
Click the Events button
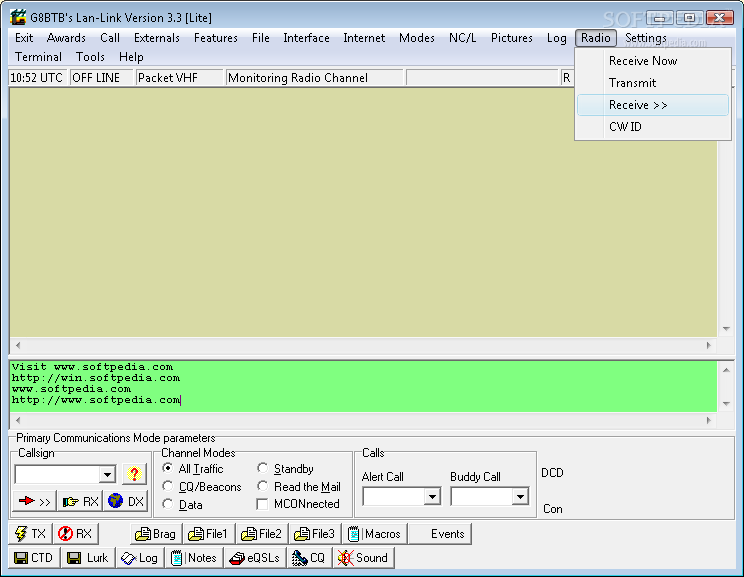[440, 534]
